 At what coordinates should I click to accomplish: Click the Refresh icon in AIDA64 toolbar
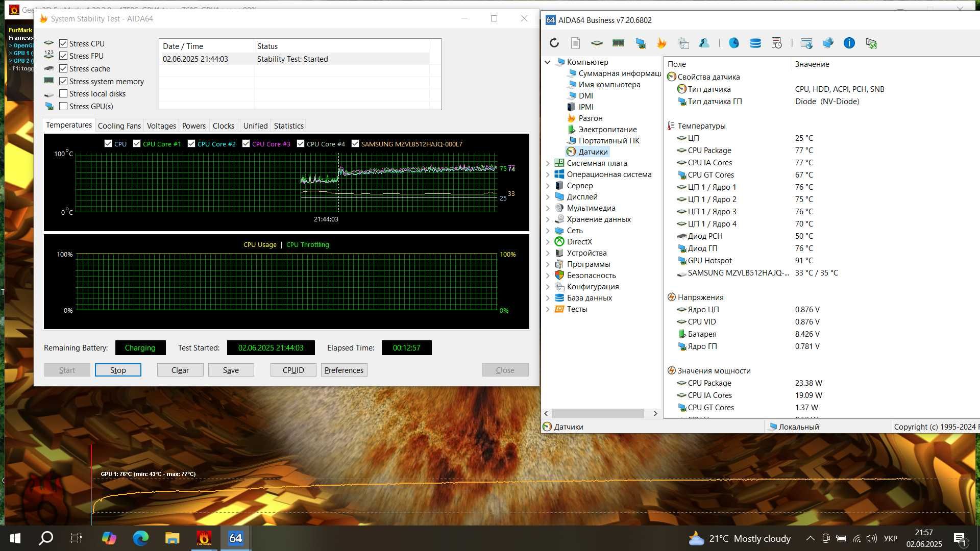pos(554,43)
